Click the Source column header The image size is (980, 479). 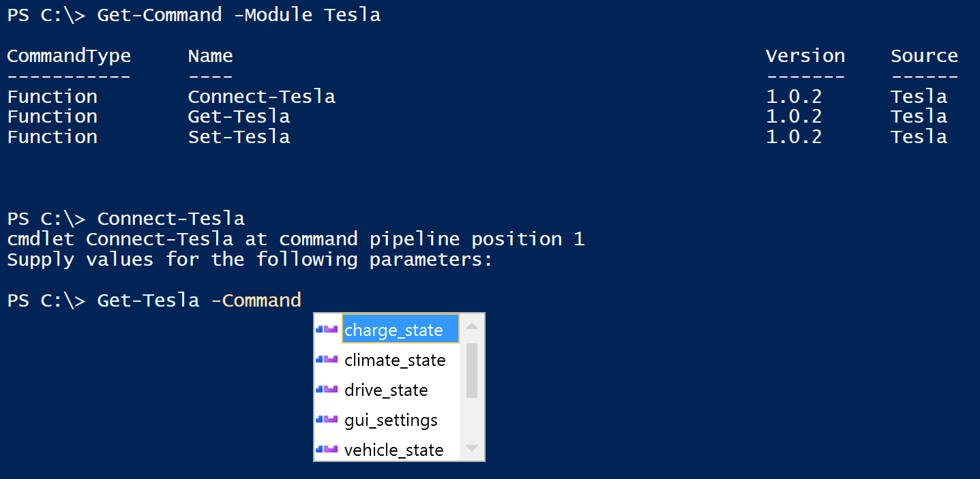pos(924,55)
